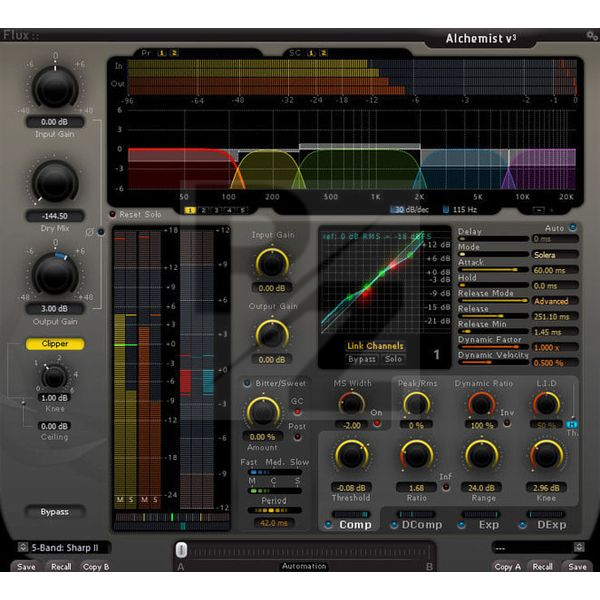Click the Period value field 42.0 ms

273,523
